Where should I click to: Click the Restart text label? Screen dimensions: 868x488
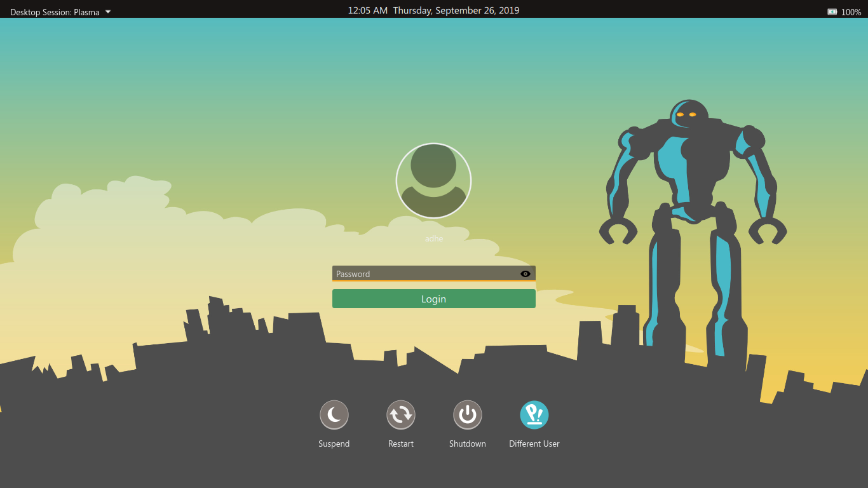pyautogui.click(x=401, y=444)
